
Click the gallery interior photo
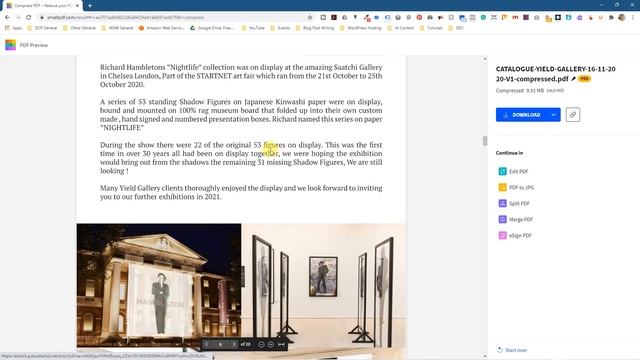click(x=324, y=286)
